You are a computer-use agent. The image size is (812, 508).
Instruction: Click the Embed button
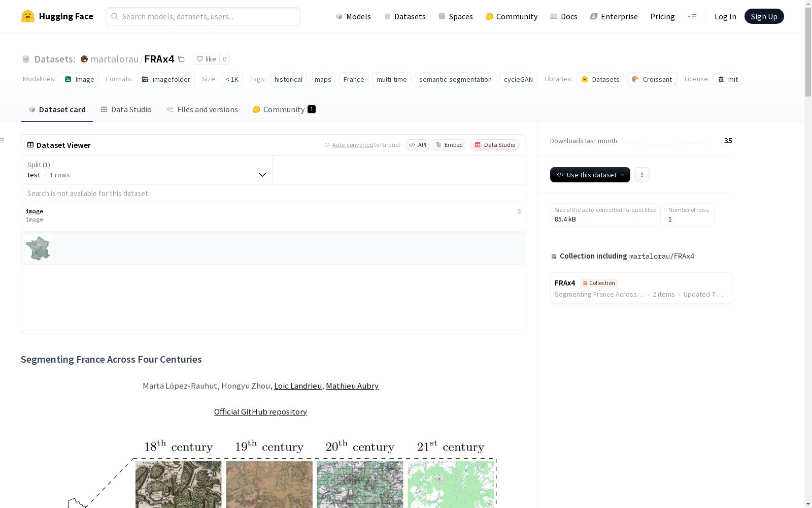pos(449,145)
